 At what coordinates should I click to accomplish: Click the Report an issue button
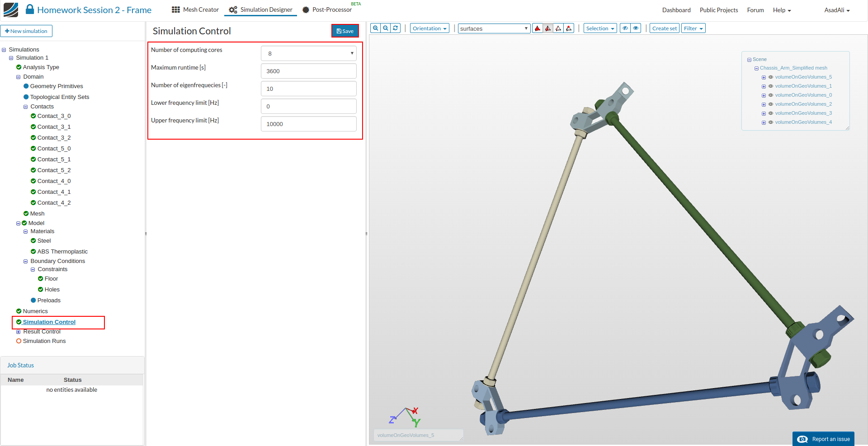point(823,439)
